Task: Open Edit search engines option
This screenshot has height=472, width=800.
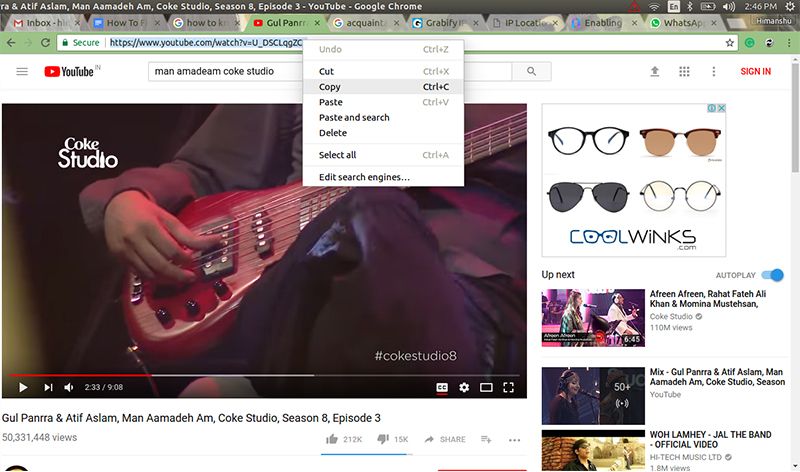Action: [x=383, y=177]
